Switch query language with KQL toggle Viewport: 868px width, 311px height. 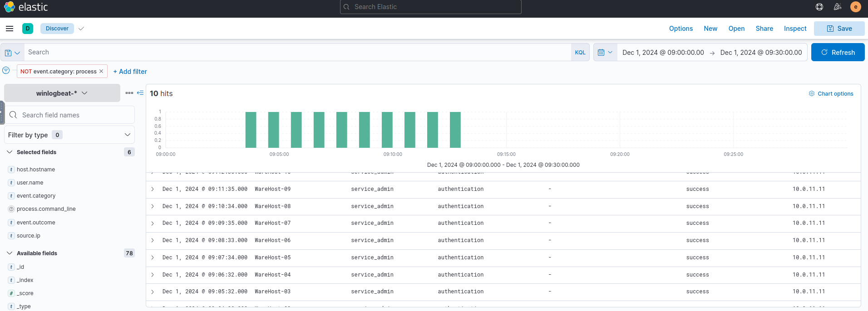(x=580, y=53)
